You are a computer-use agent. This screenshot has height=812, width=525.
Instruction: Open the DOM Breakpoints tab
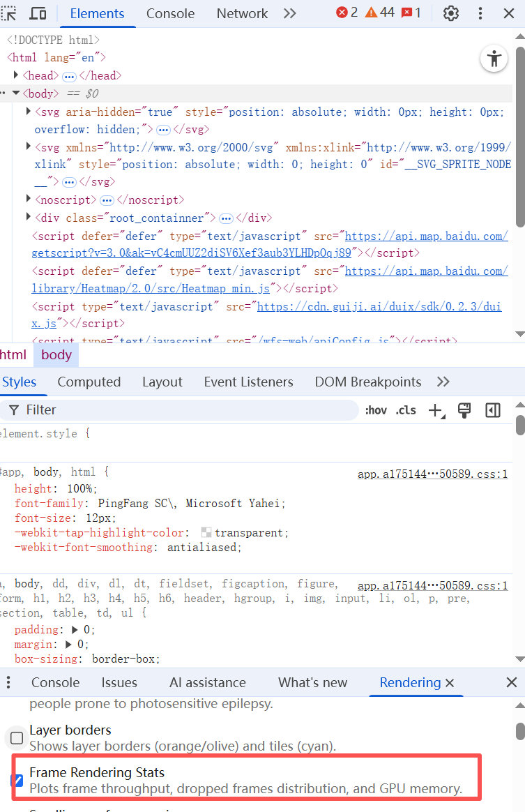368,382
